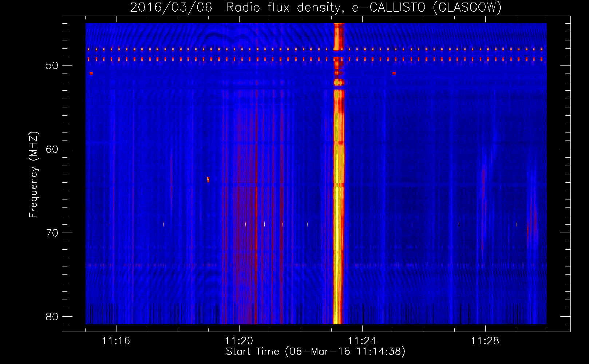Click the 11:24 time tick label
Screen dimensions: 589x364
pyautogui.click(x=362, y=341)
